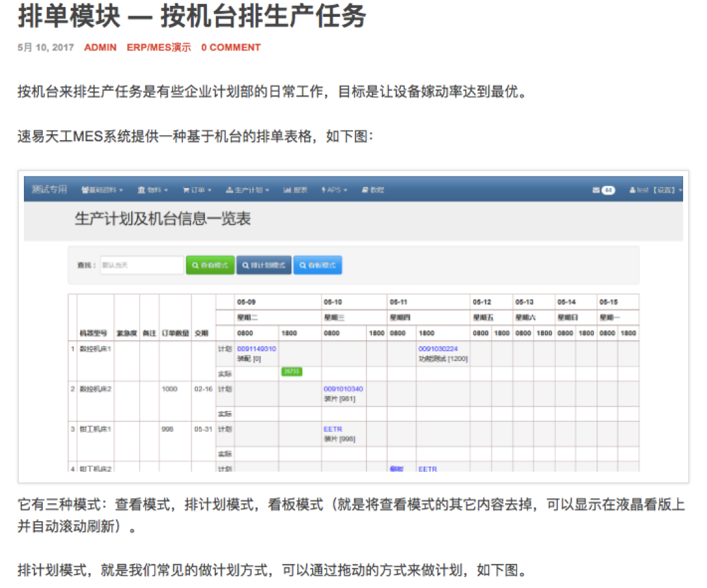Click the user icon beside test account
707x588 pixels.
632,190
